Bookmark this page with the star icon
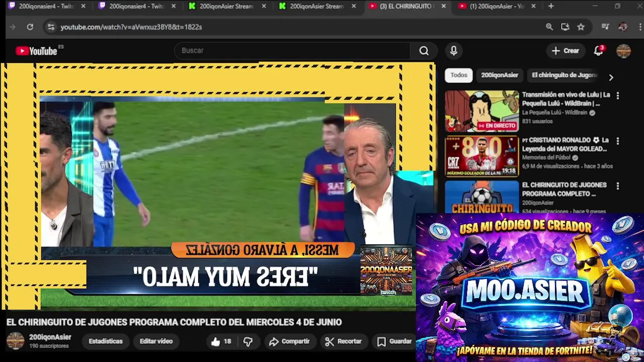Viewport: 644px width, 362px height. tap(581, 27)
